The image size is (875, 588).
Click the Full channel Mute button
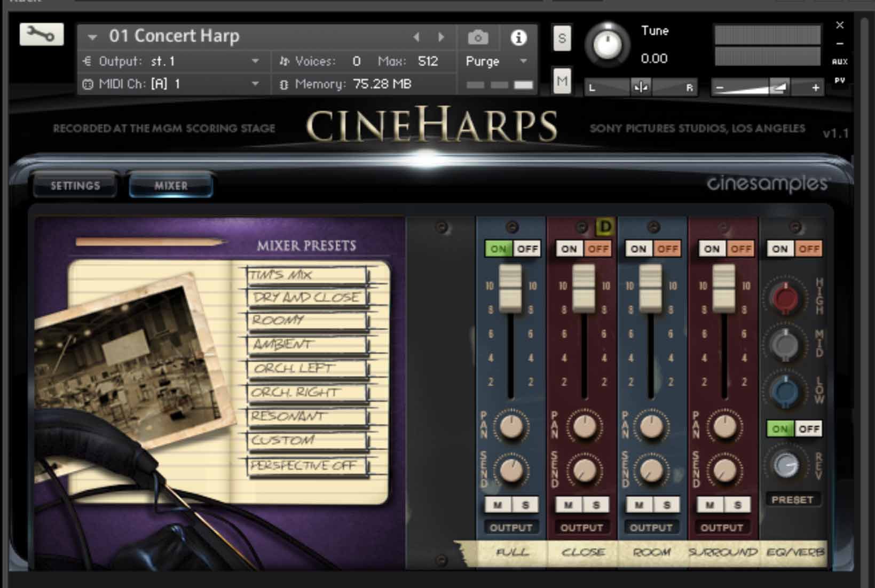pyautogui.click(x=496, y=504)
